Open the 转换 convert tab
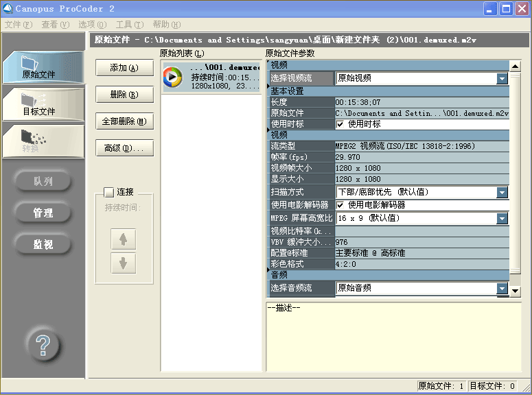The height and width of the screenshot is (395, 532). 43,141
